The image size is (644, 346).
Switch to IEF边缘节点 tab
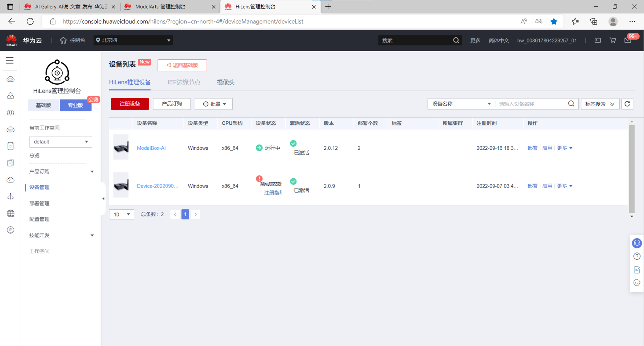click(x=184, y=82)
